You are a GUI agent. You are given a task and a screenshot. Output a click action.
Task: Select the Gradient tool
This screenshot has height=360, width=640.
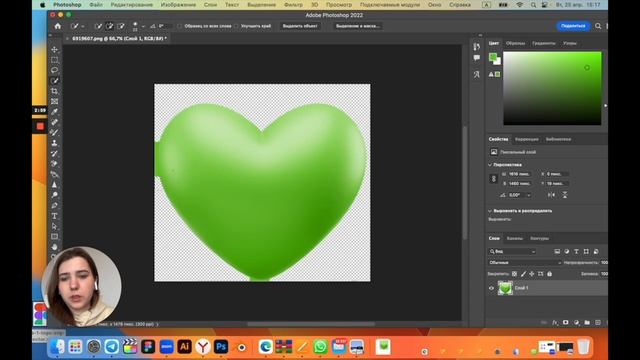tap(54, 174)
